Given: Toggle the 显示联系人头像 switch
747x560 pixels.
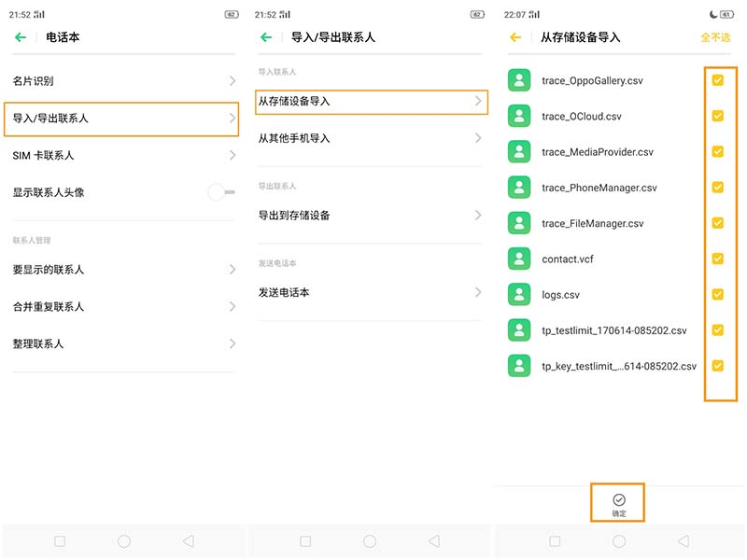Looking at the screenshot, I should (221, 192).
